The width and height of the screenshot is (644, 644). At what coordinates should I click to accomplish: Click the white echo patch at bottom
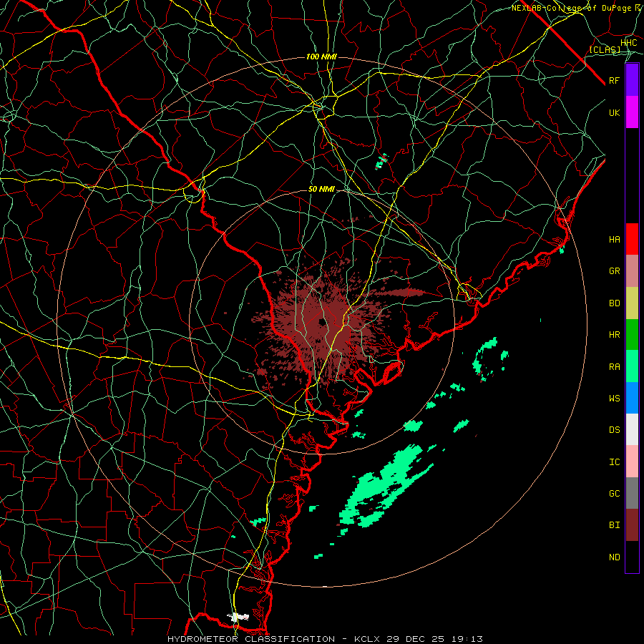(238, 617)
